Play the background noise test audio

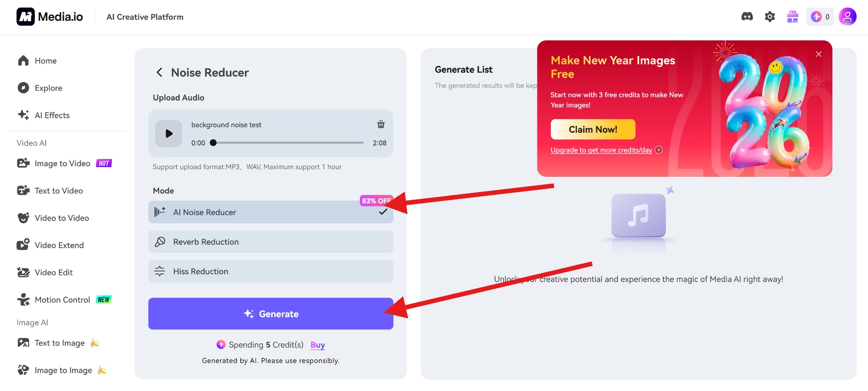point(168,133)
